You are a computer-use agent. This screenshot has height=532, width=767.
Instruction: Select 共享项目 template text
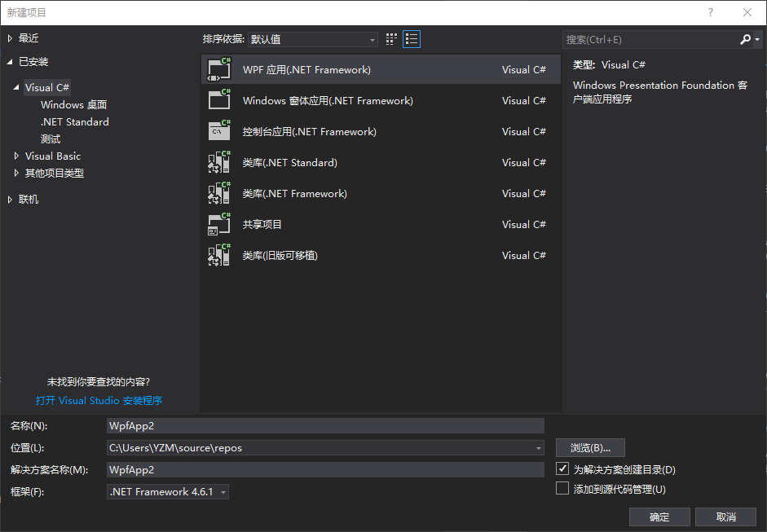pos(262,224)
